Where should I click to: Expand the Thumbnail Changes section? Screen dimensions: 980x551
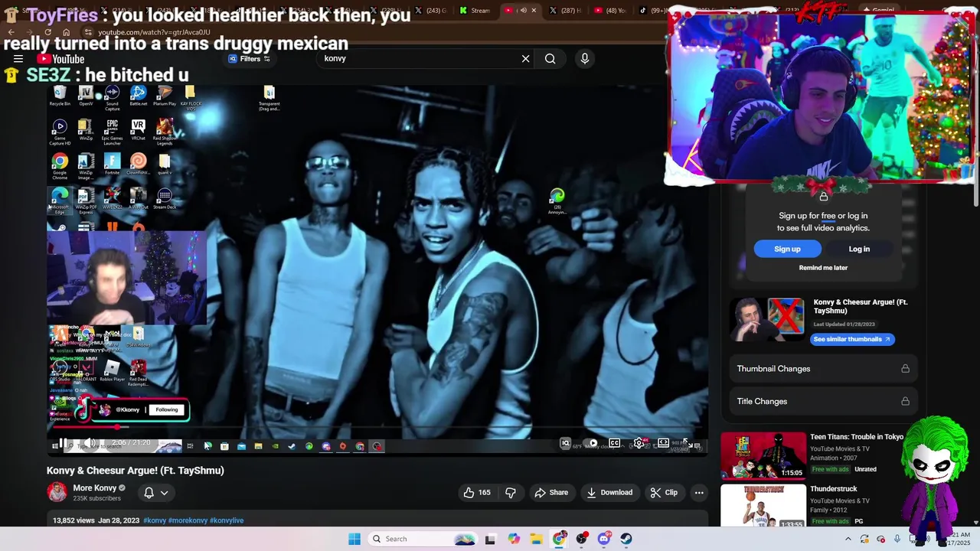823,369
